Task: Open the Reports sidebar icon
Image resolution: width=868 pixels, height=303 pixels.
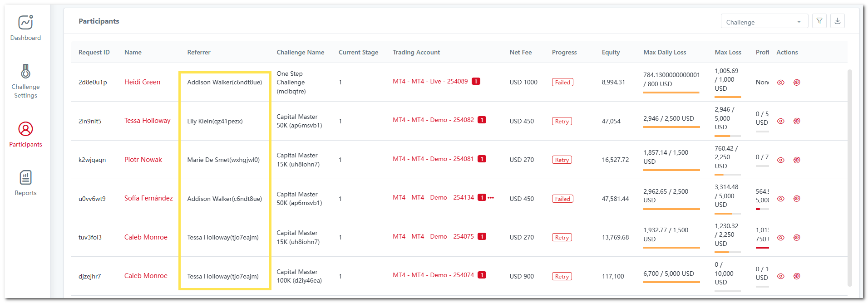Action: tap(25, 178)
